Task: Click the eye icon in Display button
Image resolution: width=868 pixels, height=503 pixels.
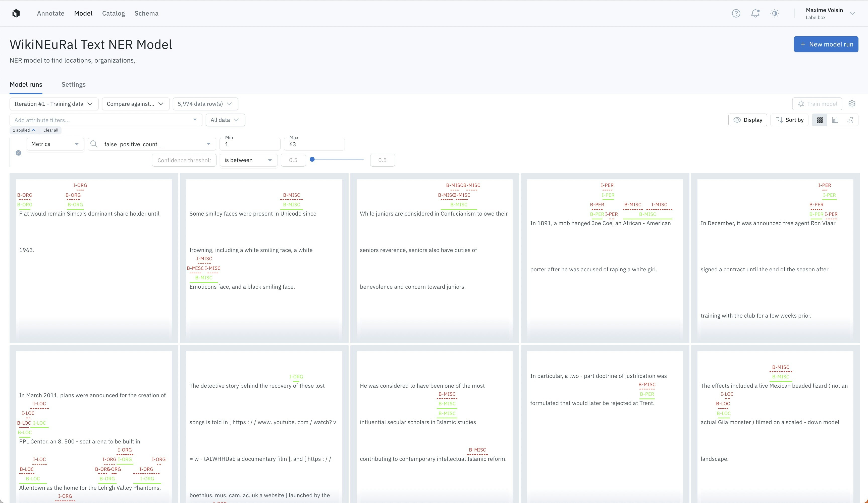Action: coord(737,120)
